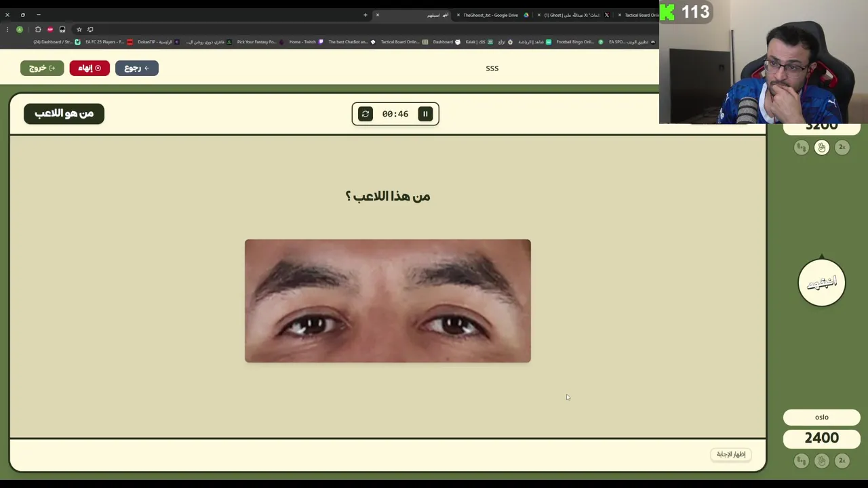Viewport: 868px width, 488px height.
Task: Click the 00:46 timer display
Action: [x=395, y=114]
